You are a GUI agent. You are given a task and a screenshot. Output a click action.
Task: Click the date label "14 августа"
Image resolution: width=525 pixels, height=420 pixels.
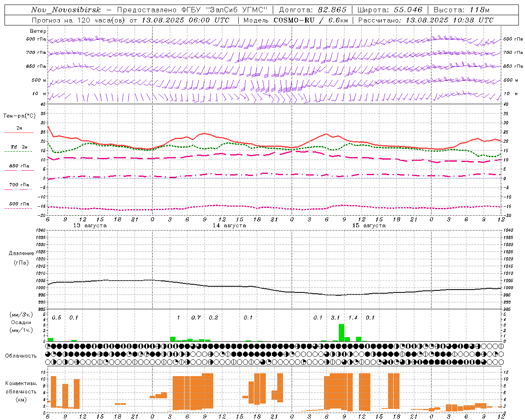pyautogui.click(x=229, y=226)
